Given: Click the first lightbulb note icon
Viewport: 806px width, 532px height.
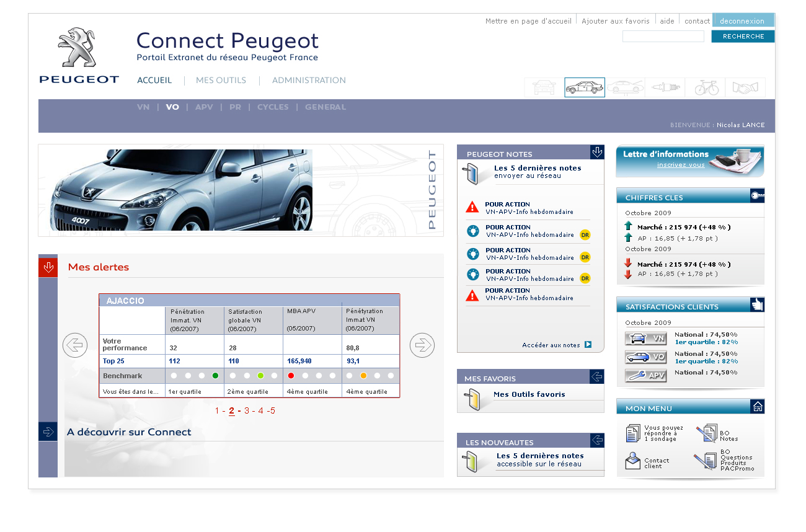Looking at the screenshot, I should 473,231.
